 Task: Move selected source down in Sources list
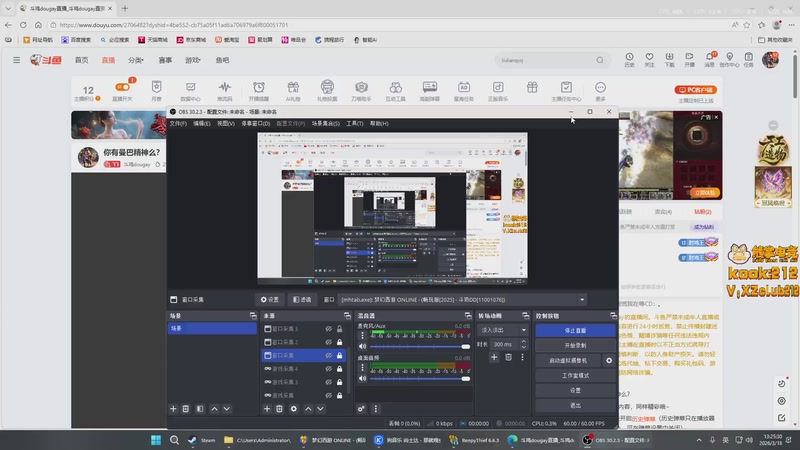coord(320,409)
